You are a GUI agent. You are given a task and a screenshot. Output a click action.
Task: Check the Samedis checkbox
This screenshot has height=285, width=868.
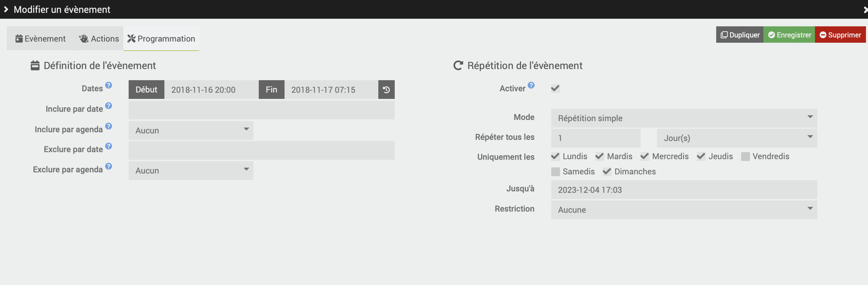point(555,171)
